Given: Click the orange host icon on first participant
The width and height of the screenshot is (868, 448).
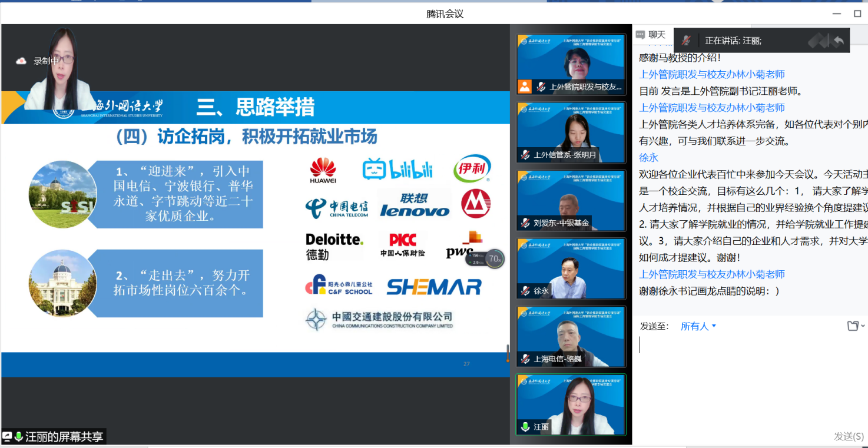Looking at the screenshot, I should pyautogui.click(x=524, y=87).
